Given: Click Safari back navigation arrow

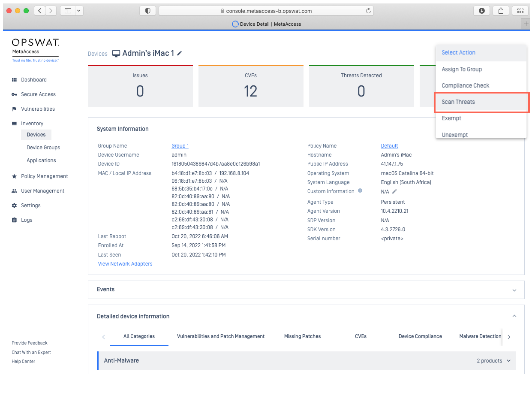Looking at the screenshot, I should 39,11.
